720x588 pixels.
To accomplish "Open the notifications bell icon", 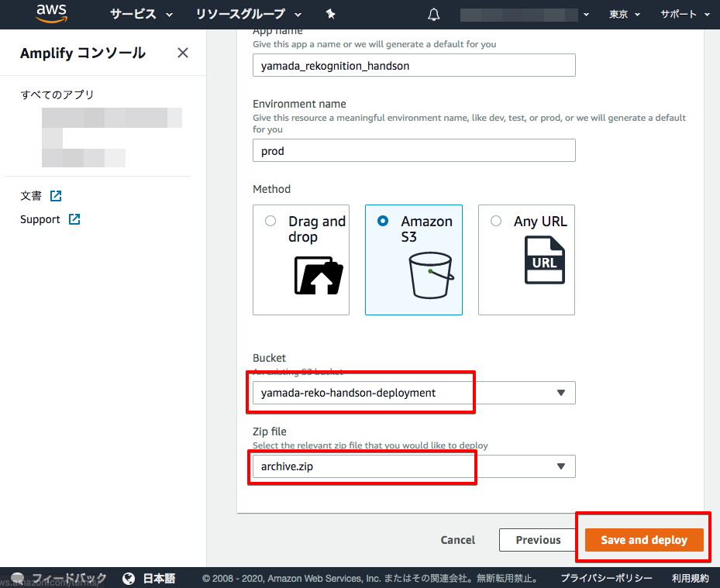I will click(433, 15).
